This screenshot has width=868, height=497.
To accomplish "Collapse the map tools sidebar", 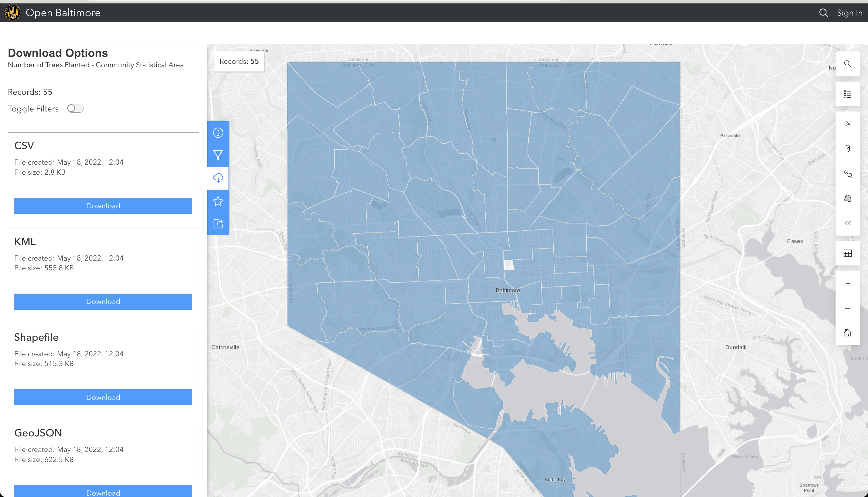I will click(x=848, y=223).
